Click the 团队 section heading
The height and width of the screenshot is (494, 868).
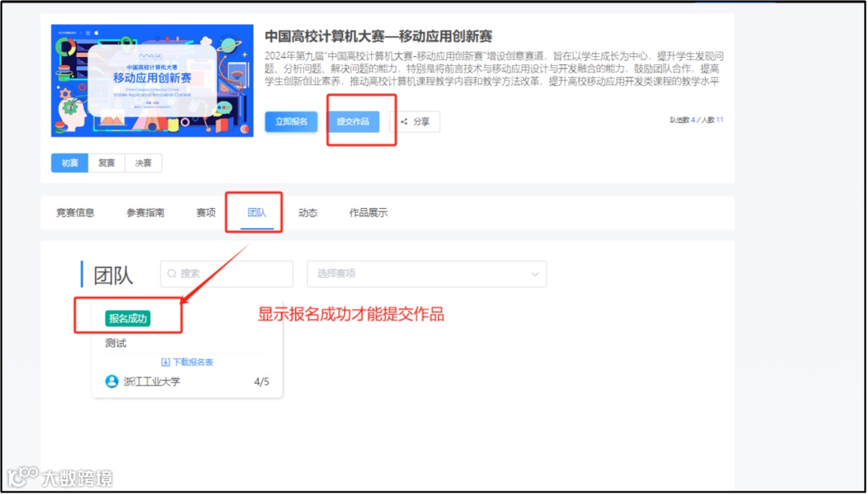click(113, 275)
